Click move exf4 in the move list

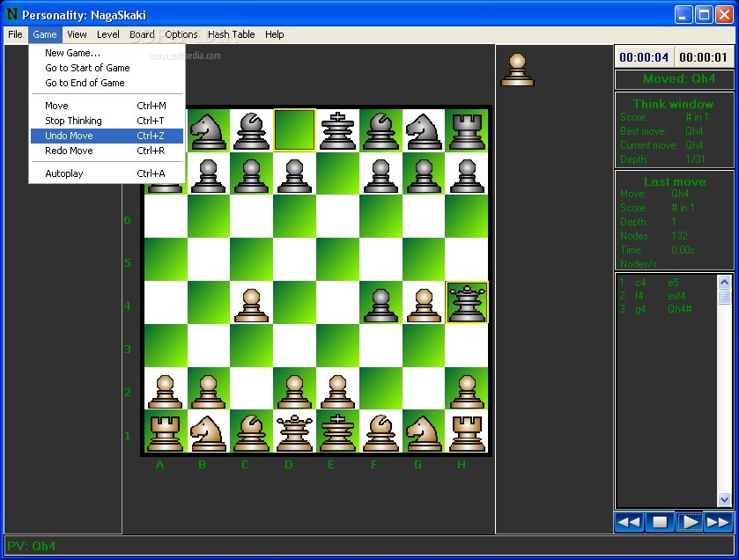point(676,296)
